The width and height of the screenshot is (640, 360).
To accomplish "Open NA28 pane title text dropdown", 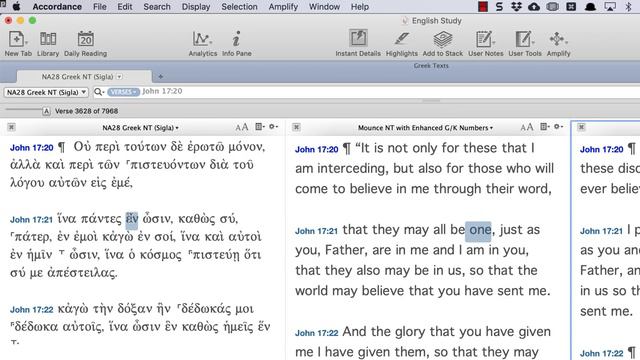I will (140, 128).
